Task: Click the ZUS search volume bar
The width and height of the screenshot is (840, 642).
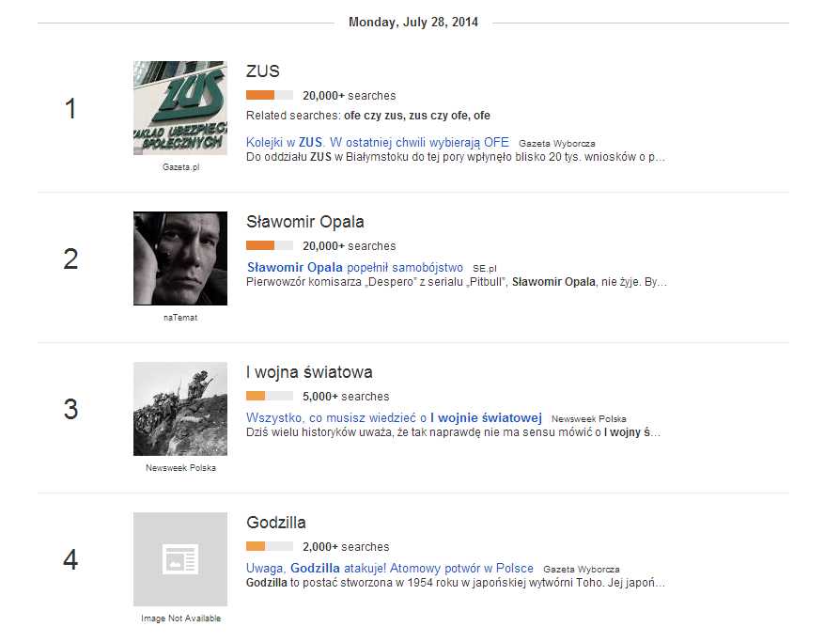Action: point(270,95)
